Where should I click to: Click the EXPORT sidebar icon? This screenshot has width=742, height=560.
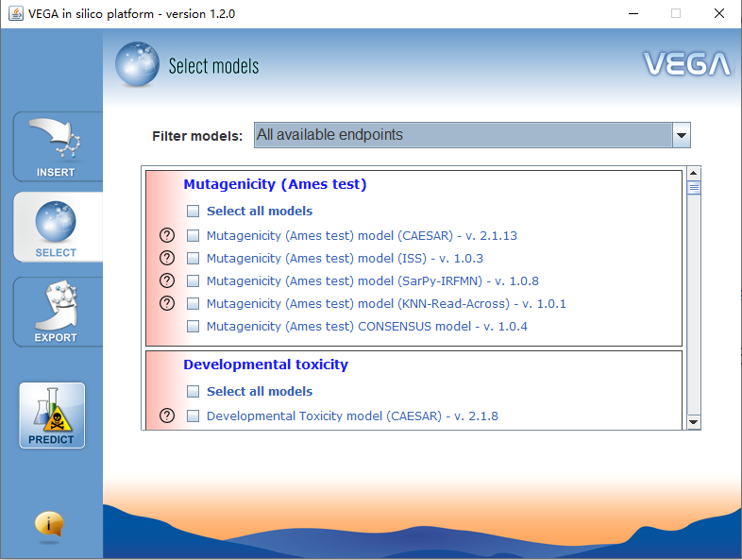pos(57,312)
